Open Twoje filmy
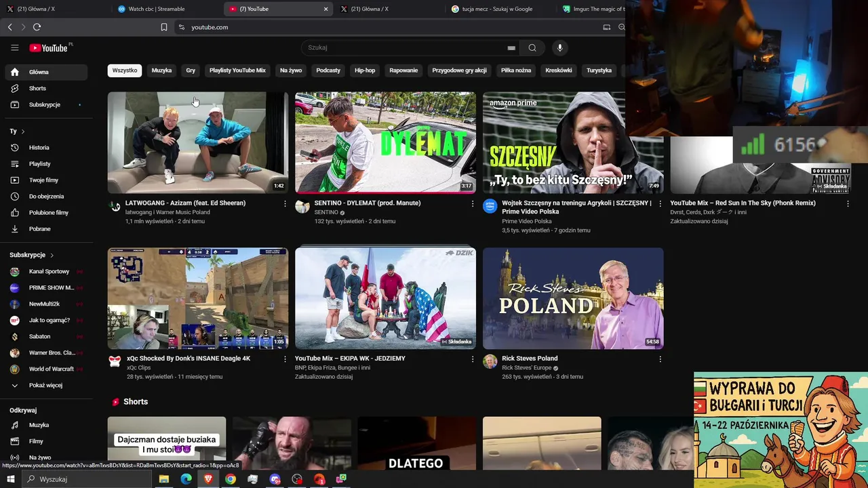Viewport: 868px width, 488px height. click(46, 180)
